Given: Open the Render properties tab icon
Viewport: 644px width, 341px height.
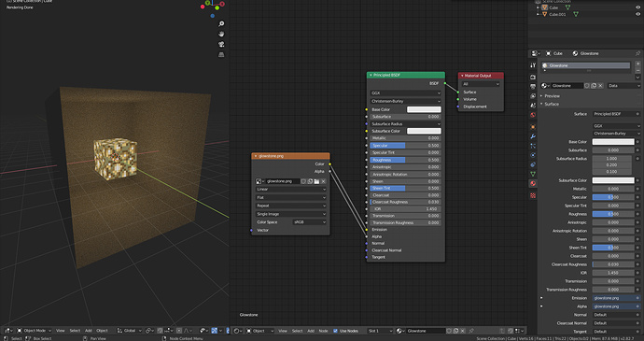Looking at the screenshot, I should coord(533,77).
